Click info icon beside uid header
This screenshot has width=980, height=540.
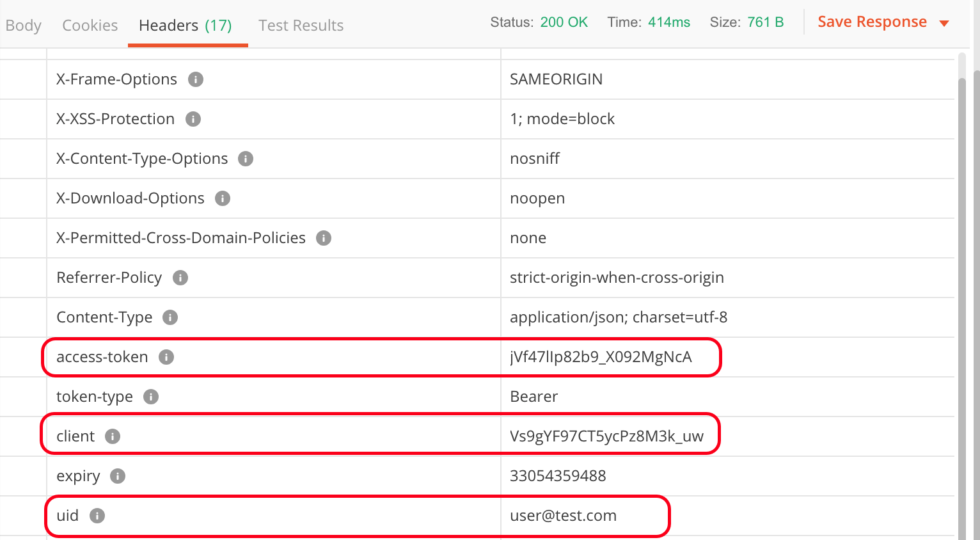click(97, 516)
